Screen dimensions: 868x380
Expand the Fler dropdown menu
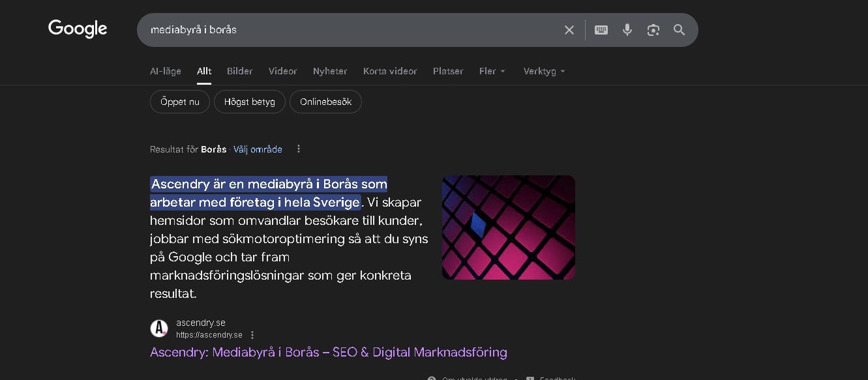point(492,71)
